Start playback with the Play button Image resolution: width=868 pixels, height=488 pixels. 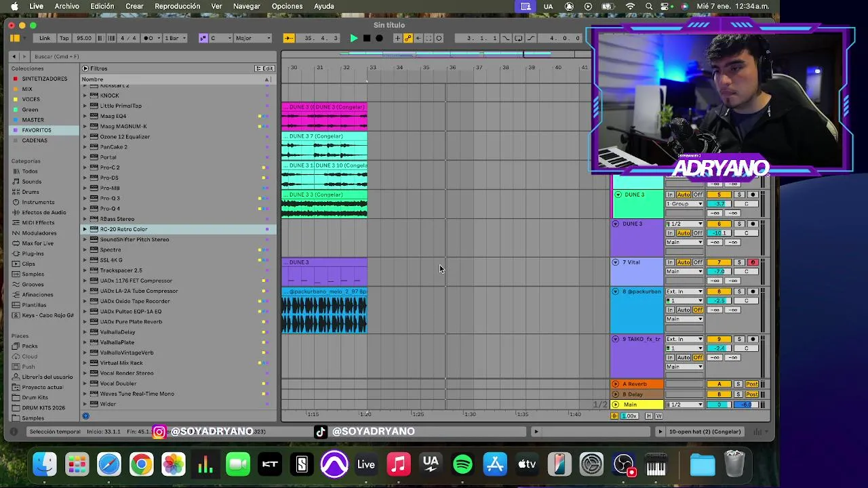353,38
